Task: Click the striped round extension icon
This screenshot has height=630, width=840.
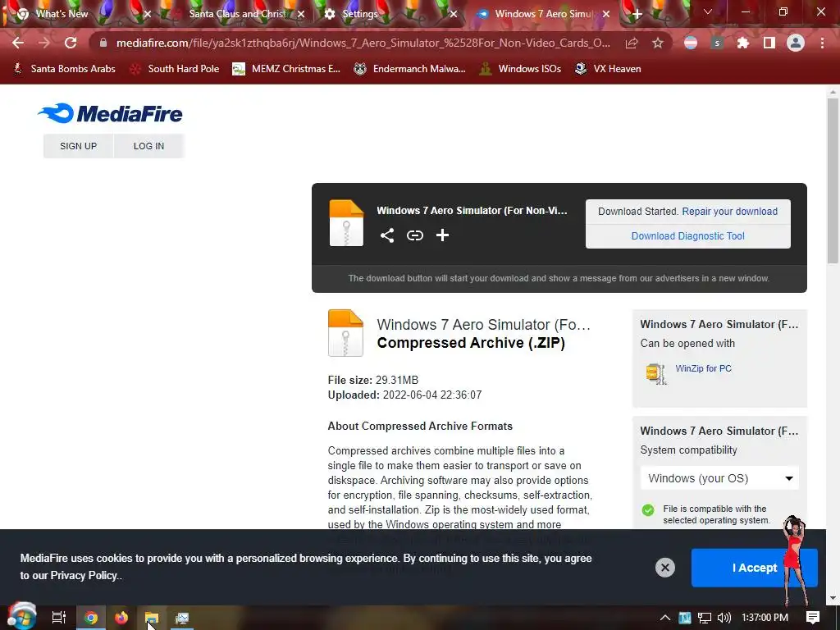Action: pyautogui.click(x=691, y=43)
